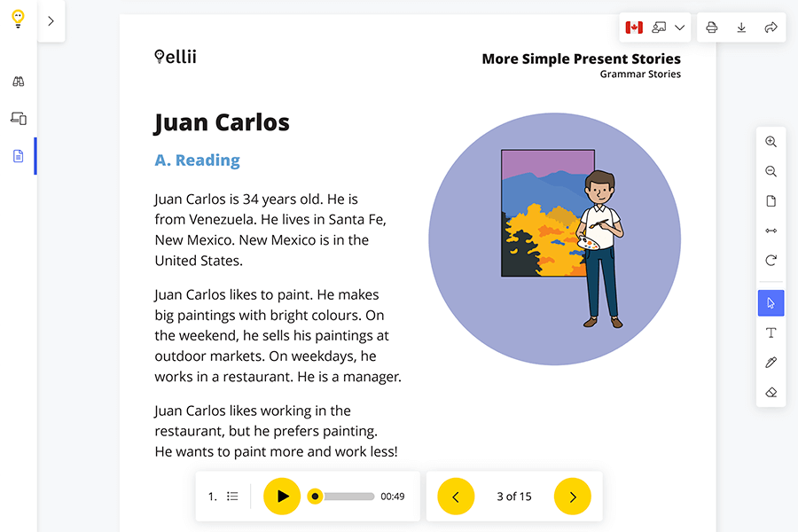Viewport: 798px width, 532px height.
Task: Rotate the worksheet page
Action: click(x=771, y=260)
